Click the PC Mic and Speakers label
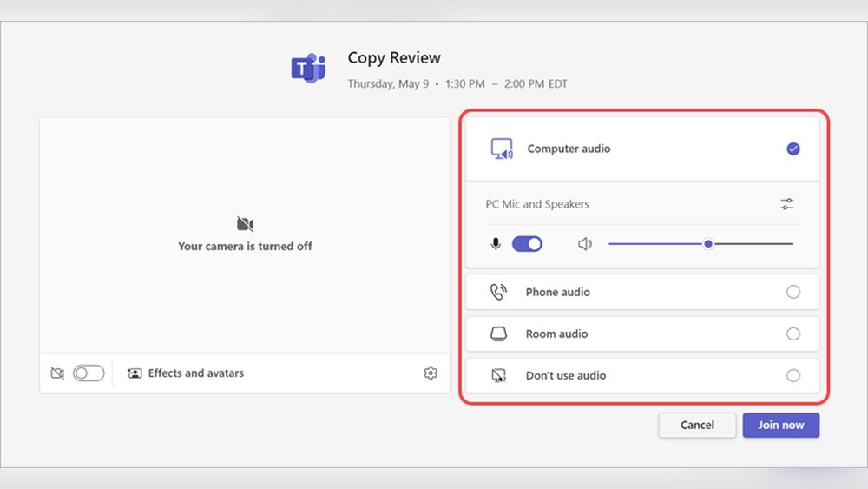This screenshot has width=868, height=489. pyautogui.click(x=537, y=204)
